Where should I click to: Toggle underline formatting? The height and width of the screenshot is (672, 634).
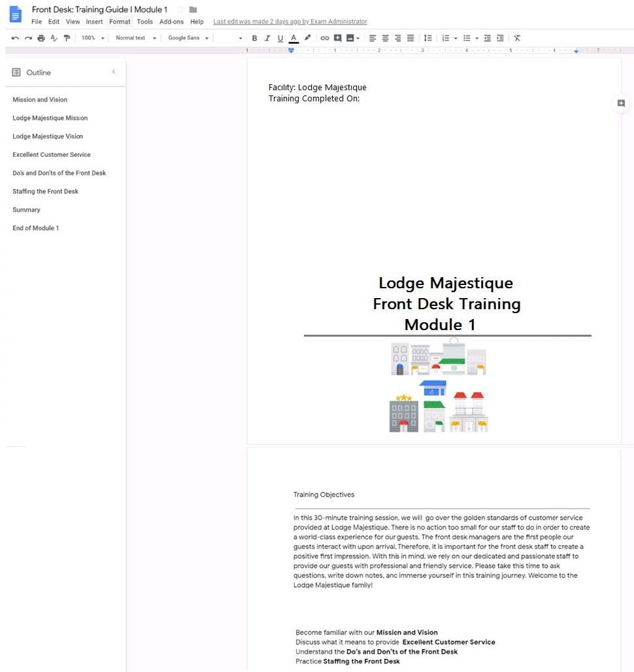(x=280, y=38)
